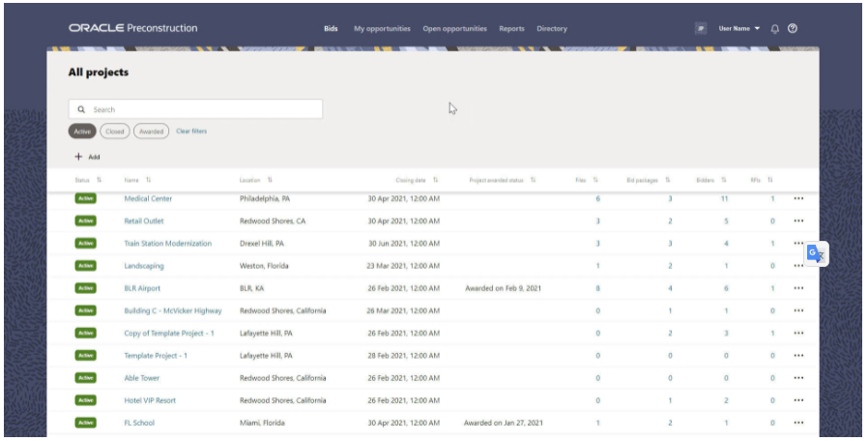Open more options for Medical Center row
868x441 pixels.
(x=798, y=199)
